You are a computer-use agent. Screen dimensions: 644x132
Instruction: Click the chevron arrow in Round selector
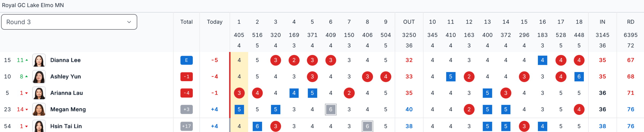[x=129, y=22]
